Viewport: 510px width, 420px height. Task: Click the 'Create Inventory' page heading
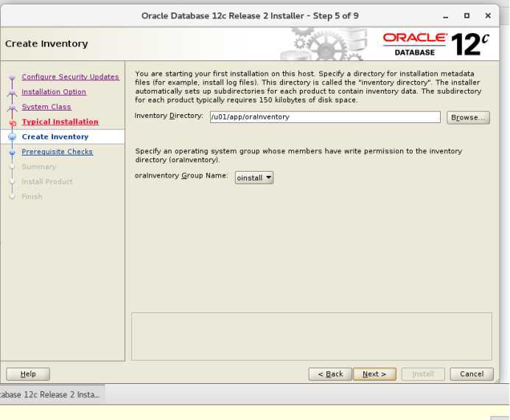coord(46,43)
